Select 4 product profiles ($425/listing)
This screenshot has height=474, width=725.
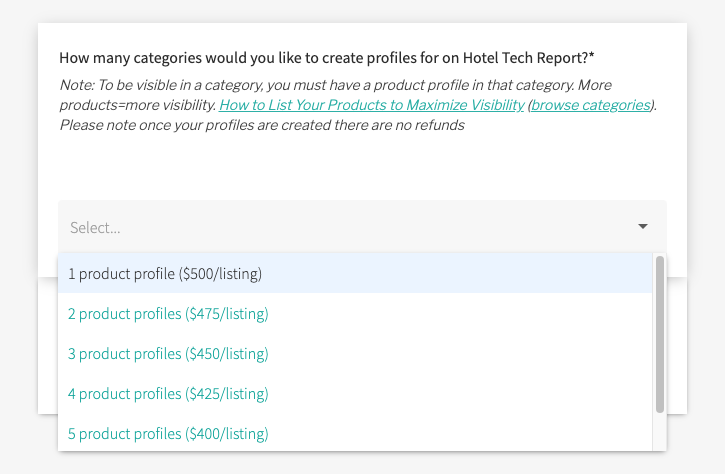point(355,394)
